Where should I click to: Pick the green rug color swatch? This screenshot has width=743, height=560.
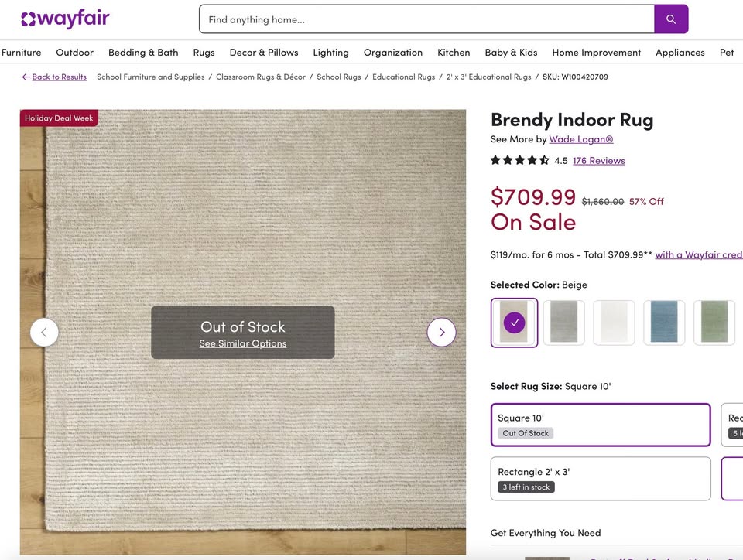(714, 323)
